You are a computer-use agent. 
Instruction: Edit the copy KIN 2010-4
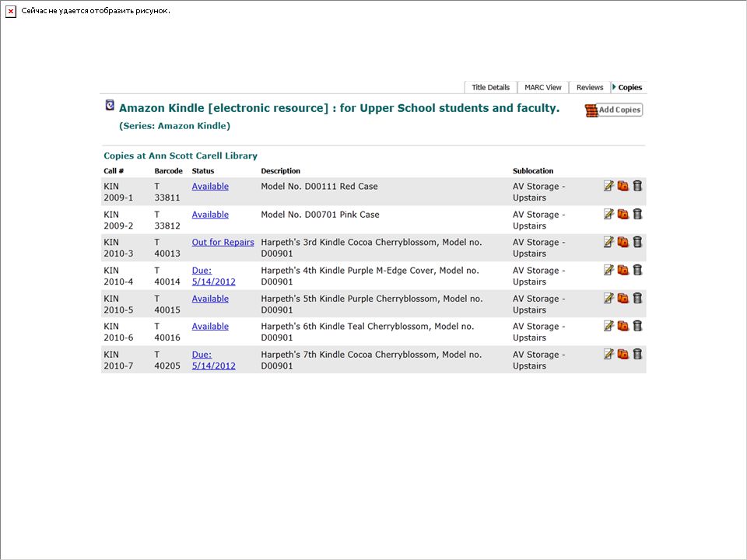click(x=608, y=270)
